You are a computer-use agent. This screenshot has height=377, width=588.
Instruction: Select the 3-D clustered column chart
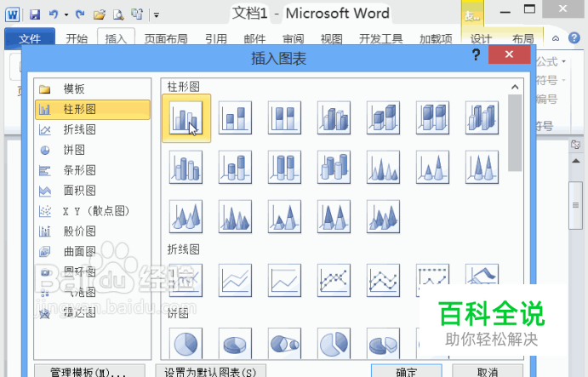(x=334, y=117)
